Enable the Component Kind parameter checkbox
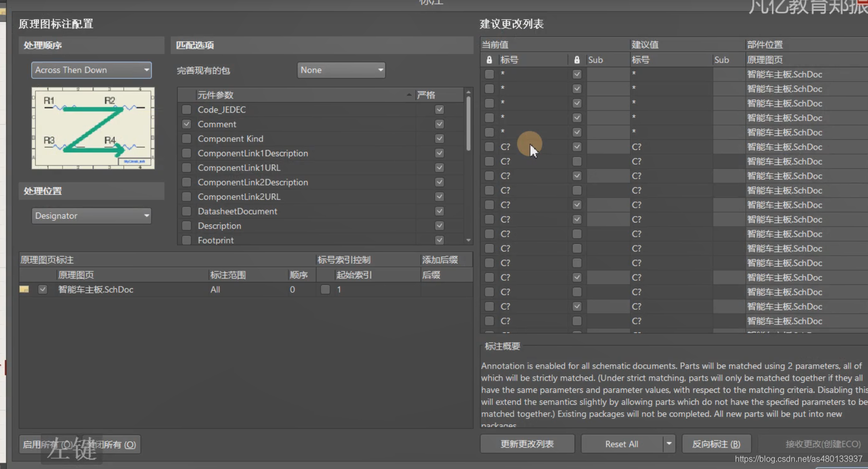The image size is (868, 469). 186,139
